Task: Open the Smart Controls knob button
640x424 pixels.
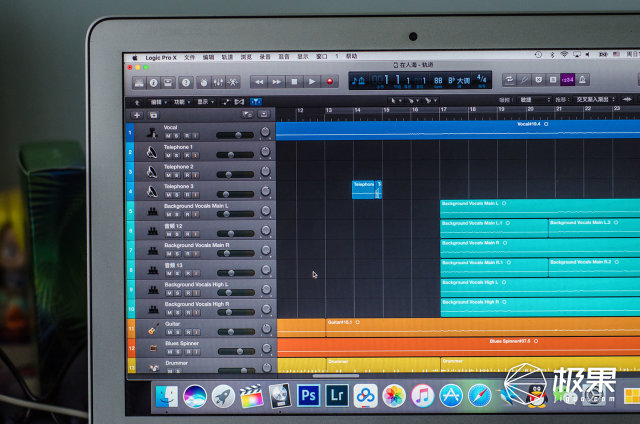Action: coord(203,83)
